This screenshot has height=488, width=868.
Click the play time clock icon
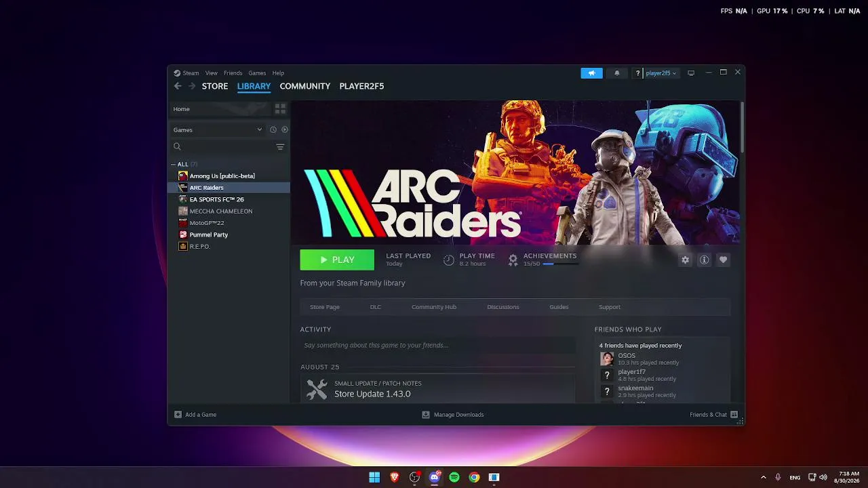click(x=448, y=260)
